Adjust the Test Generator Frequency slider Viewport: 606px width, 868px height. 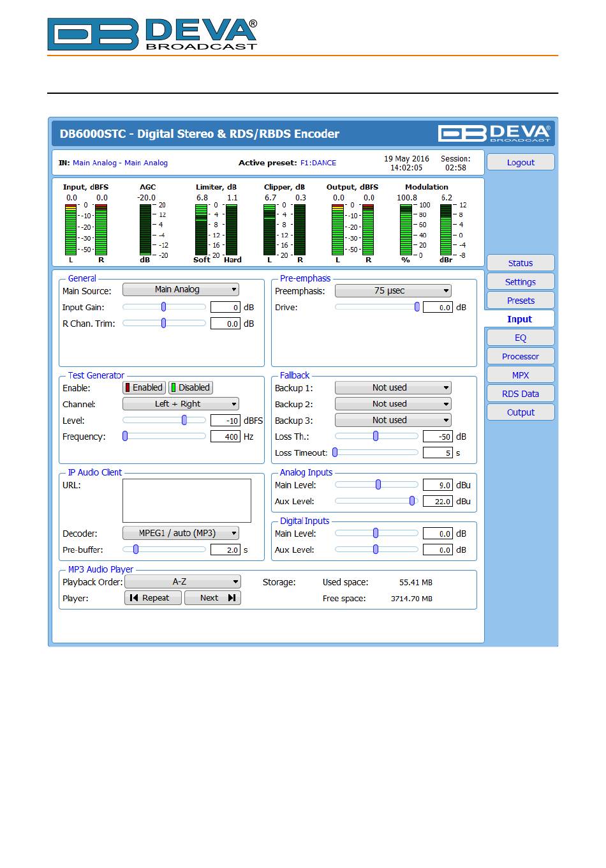tap(164, 437)
